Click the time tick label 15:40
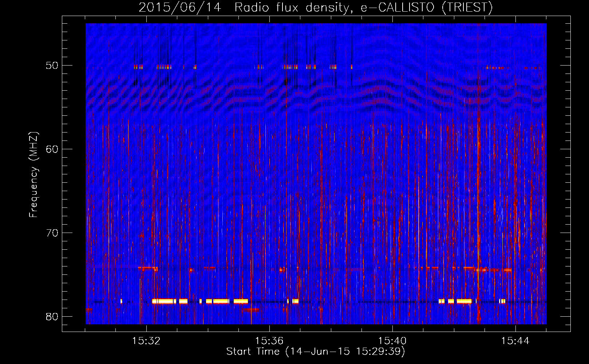Screen dimensions: 589x364 392,341
